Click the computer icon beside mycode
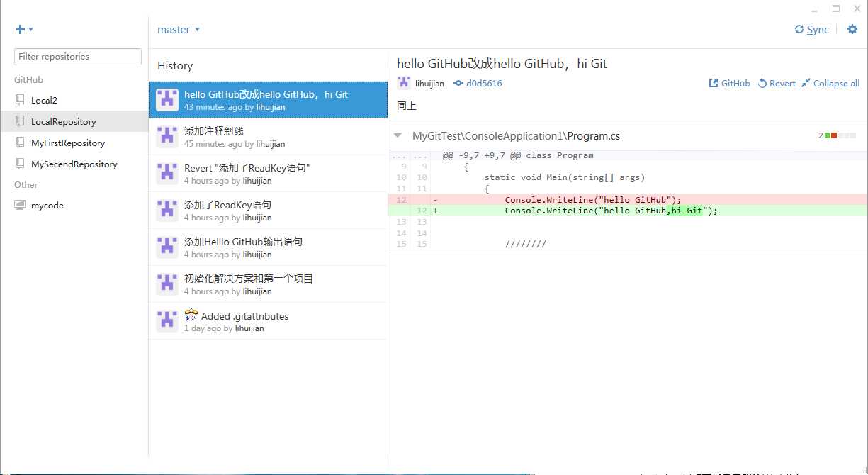The height and width of the screenshot is (475, 868). click(x=20, y=205)
